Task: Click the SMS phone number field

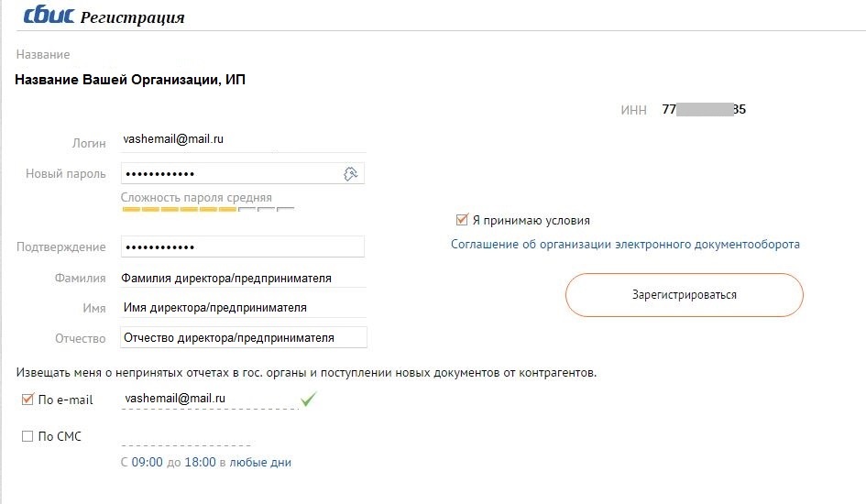Action: coord(211,436)
